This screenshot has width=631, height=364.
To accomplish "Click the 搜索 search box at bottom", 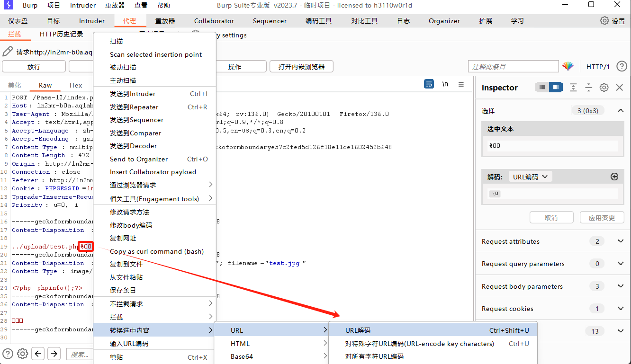I will coord(79,354).
